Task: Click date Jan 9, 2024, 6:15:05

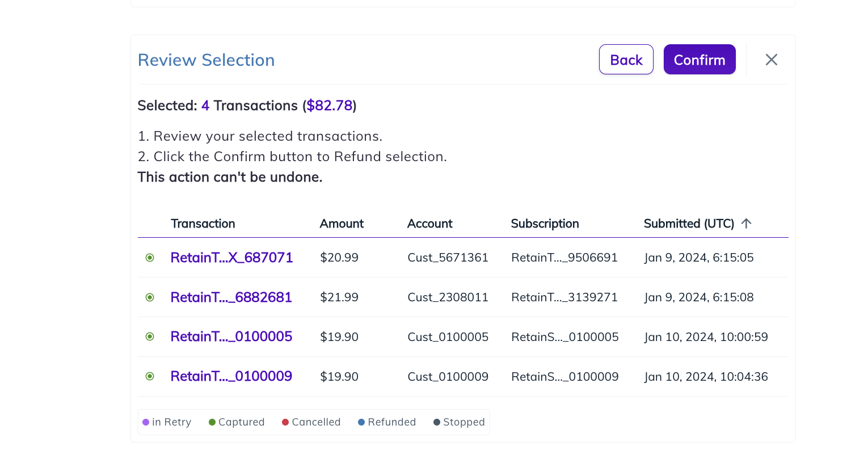Action: [699, 258]
